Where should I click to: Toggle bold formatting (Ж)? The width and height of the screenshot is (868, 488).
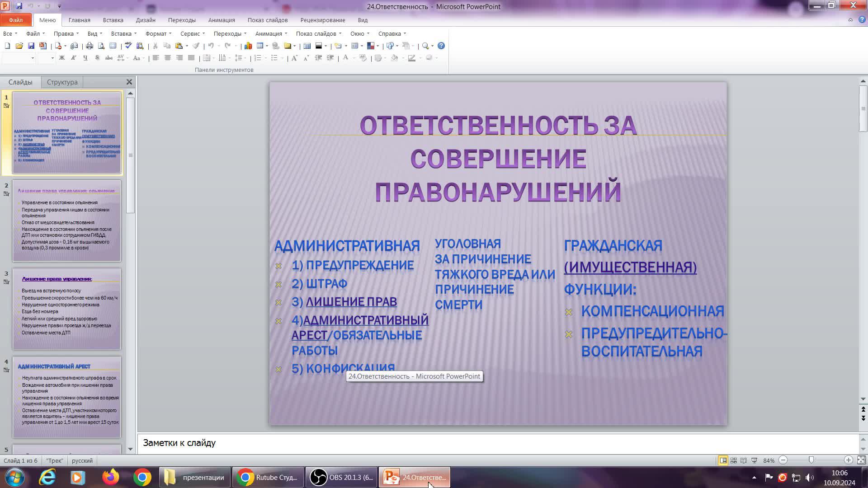(62, 58)
